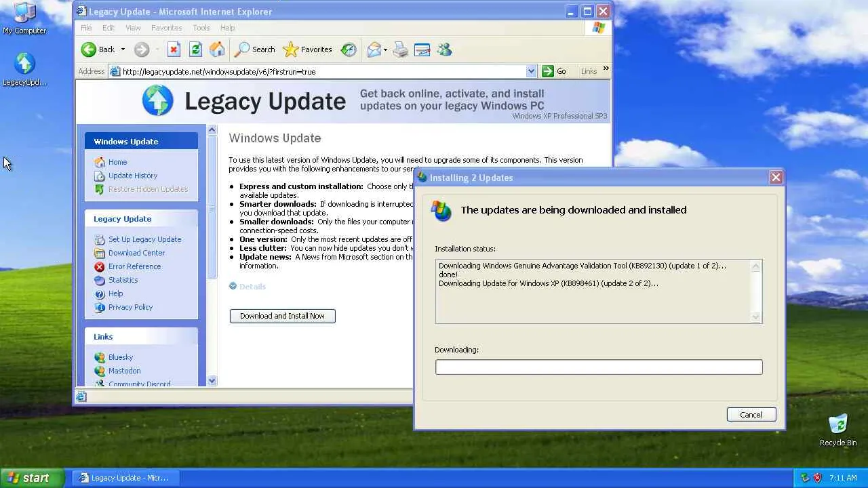Click the Help question mark sidebar icon

tap(100, 293)
